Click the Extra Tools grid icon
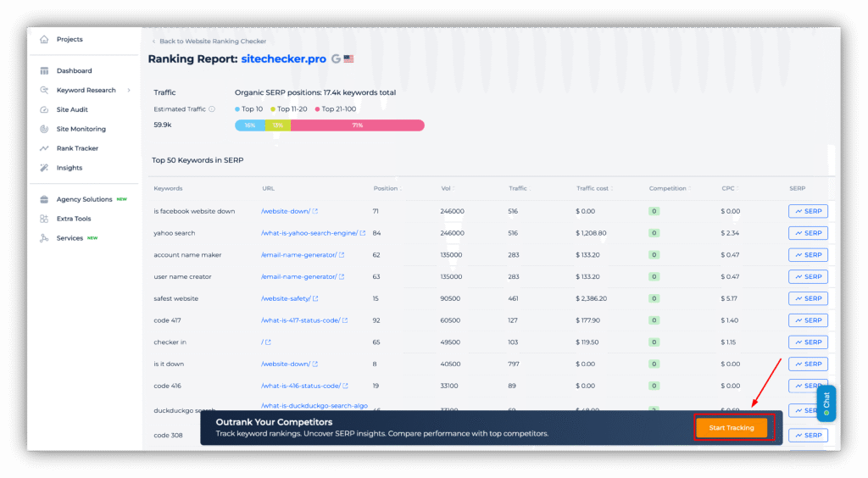868x478 pixels. pyautogui.click(x=44, y=219)
